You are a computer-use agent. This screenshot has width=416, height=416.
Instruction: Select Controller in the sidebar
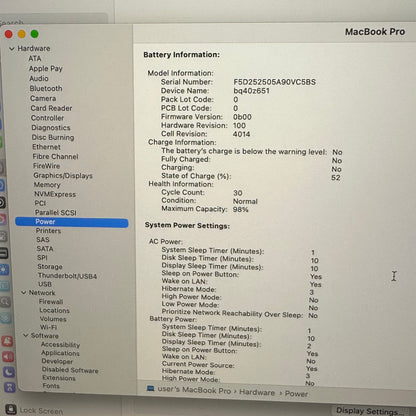pyautogui.click(x=47, y=118)
